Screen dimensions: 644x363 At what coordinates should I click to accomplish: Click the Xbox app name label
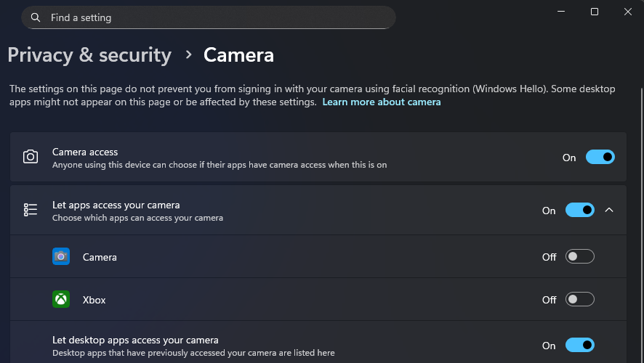tap(94, 300)
